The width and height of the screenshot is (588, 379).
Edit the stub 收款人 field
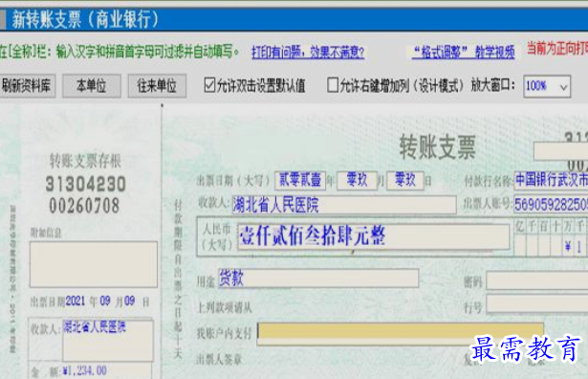[108, 340]
